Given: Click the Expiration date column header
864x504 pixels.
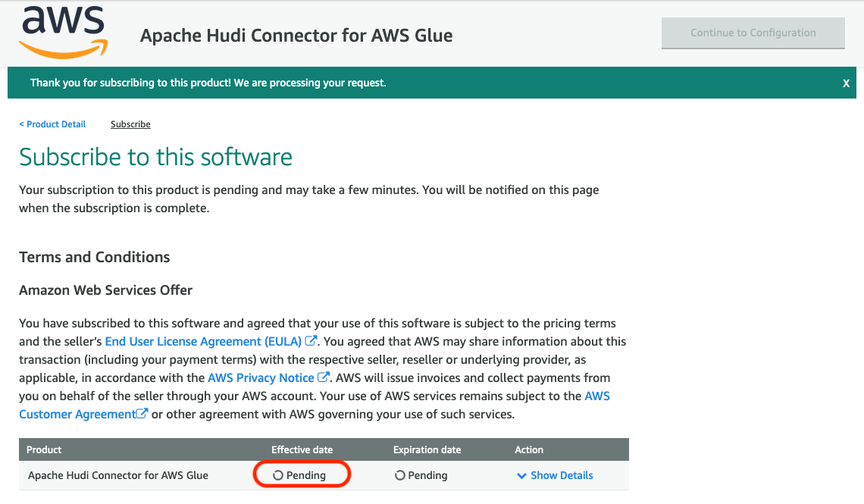Looking at the screenshot, I should (x=427, y=449).
